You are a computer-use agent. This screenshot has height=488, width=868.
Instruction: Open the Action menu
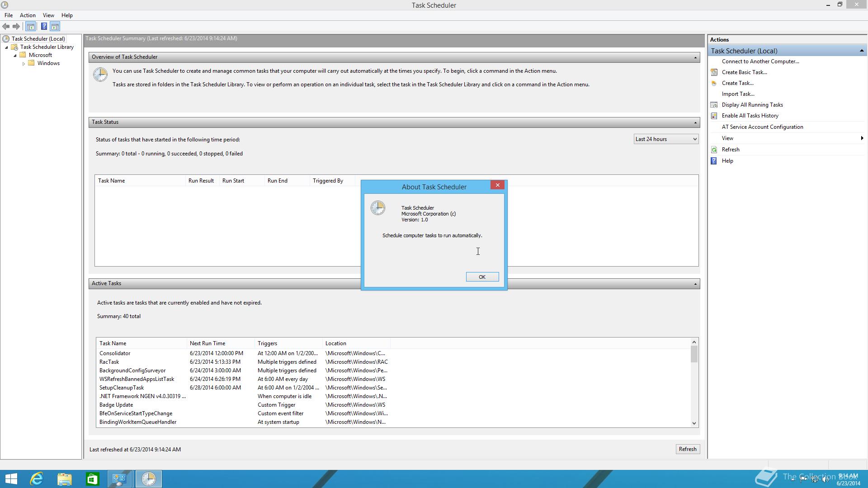pos(28,15)
